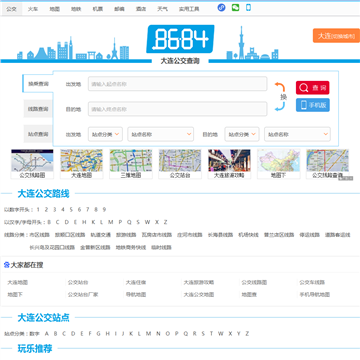The width and height of the screenshot is (360, 360).
Task: Open the 公交线路图 thumbnail
Action: 32,164
